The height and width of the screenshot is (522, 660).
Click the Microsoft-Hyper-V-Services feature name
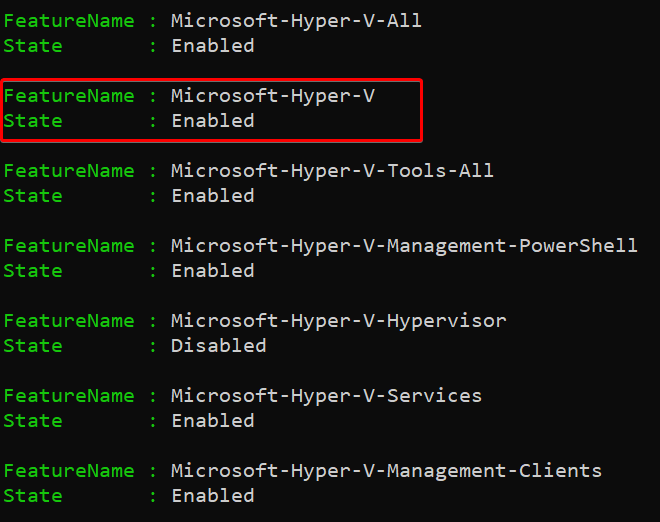click(x=326, y=396)
